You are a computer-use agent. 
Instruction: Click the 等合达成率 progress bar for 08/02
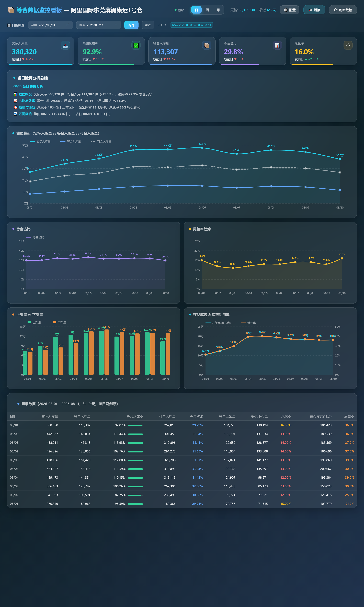(135, 495)
